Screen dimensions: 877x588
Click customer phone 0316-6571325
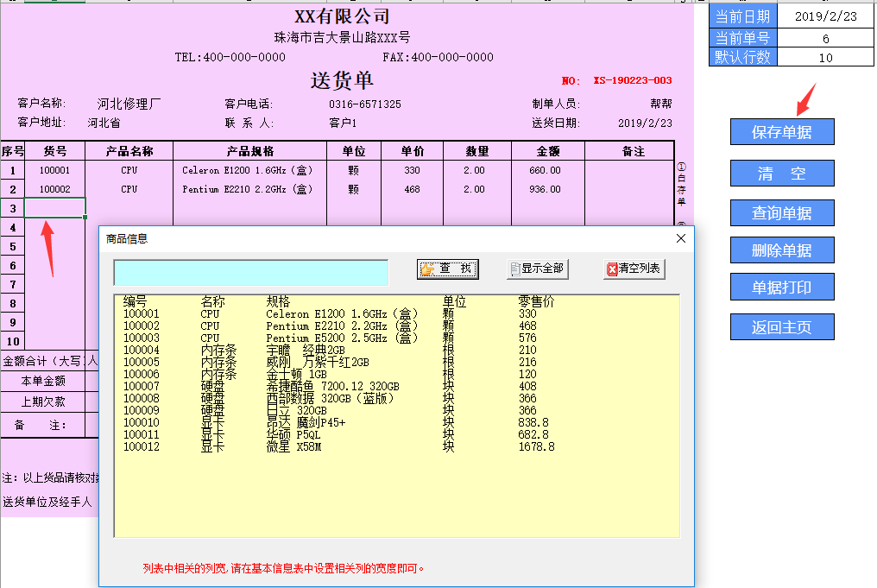click(x=364, y=104)
